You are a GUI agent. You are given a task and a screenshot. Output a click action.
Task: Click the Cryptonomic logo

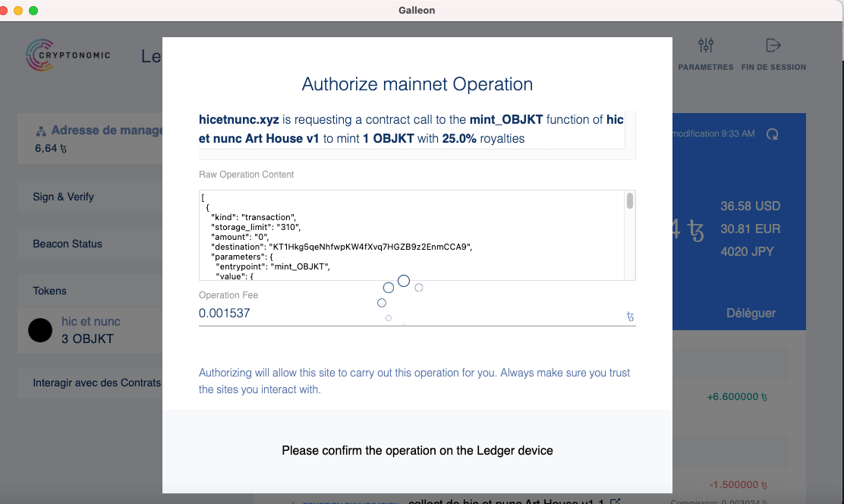coord(68,55)
